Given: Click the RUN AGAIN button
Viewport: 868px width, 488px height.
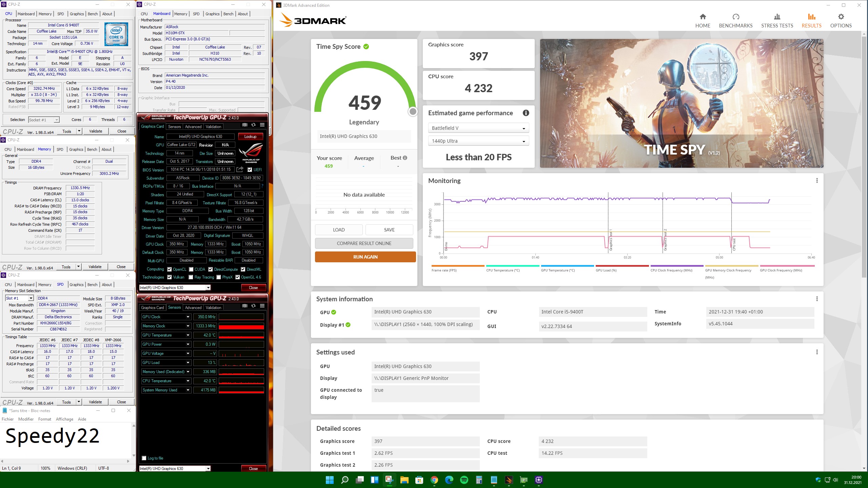Looking at the screenshot, I should [x=365, y=257].
